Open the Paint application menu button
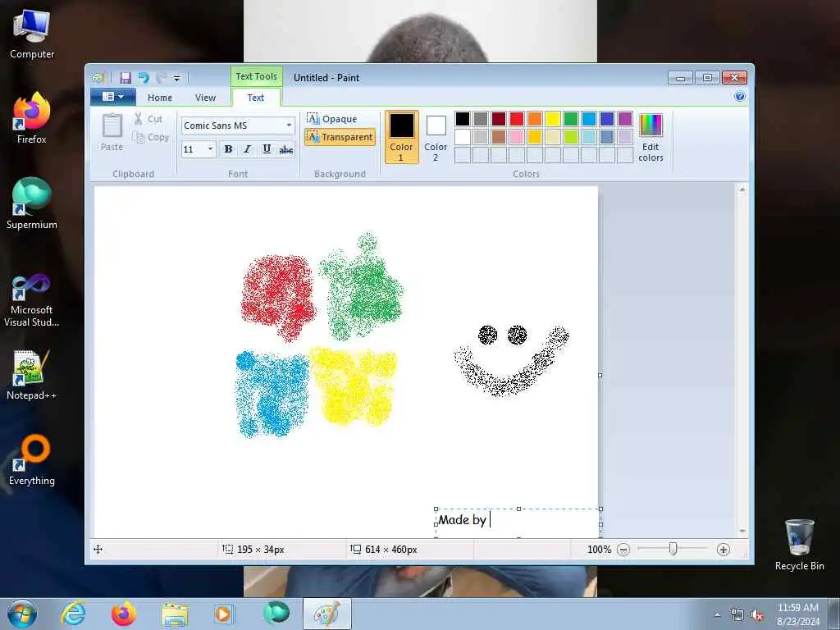 [113, 97]
